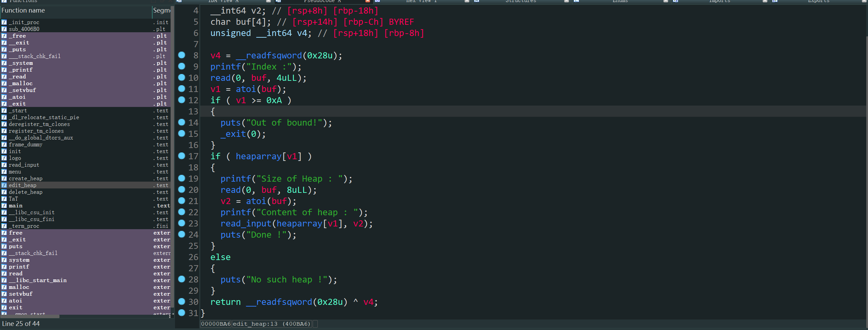The width and height of the screenshot is (868, 330).
Task: Click the function icon beside menu
Action: (4, 172)
